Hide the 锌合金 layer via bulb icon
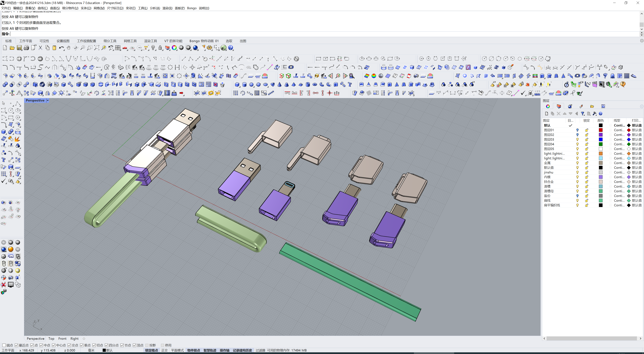 577,182
